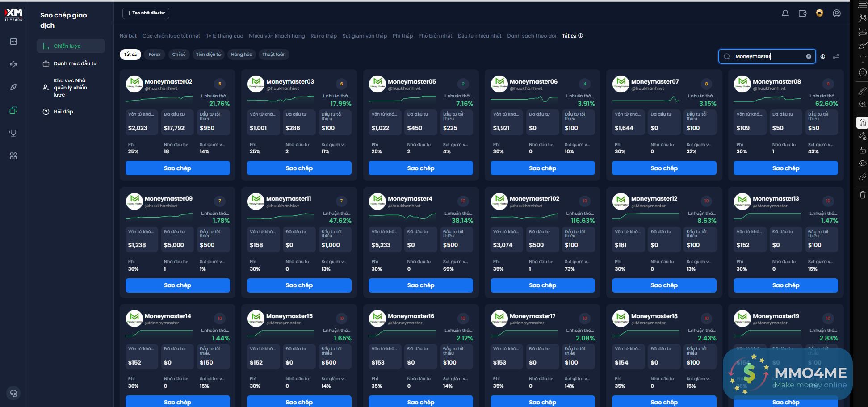Open the apps grid icon in the left rail
Viewport: 868px width, 407px height.
coord(13,156)
